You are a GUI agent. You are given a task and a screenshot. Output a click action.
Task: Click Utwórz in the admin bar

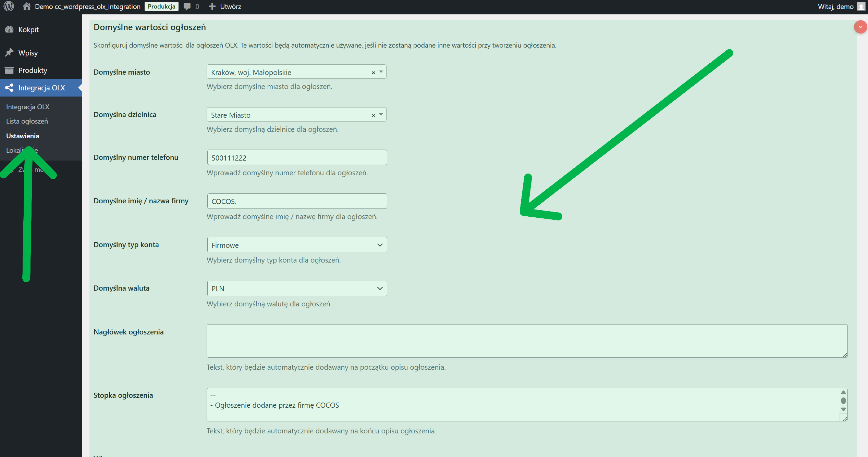point(231,7)
